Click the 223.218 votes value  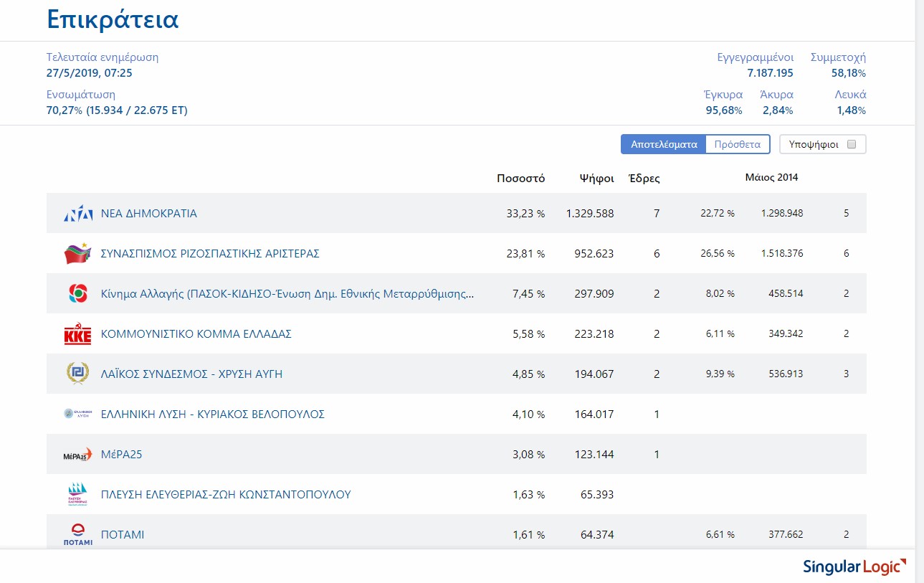[594, 334]
